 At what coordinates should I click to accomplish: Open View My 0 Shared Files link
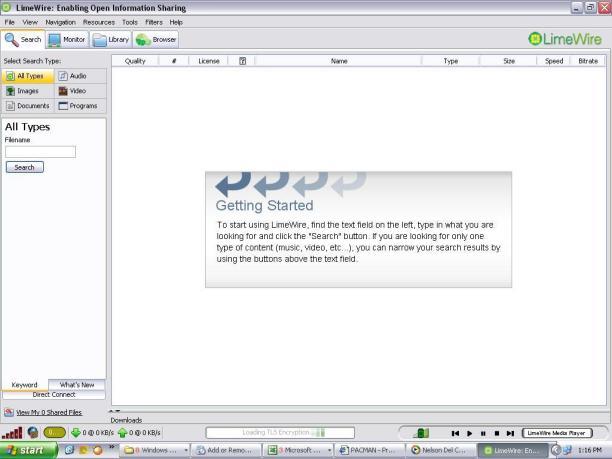click(x=49, y=413)
